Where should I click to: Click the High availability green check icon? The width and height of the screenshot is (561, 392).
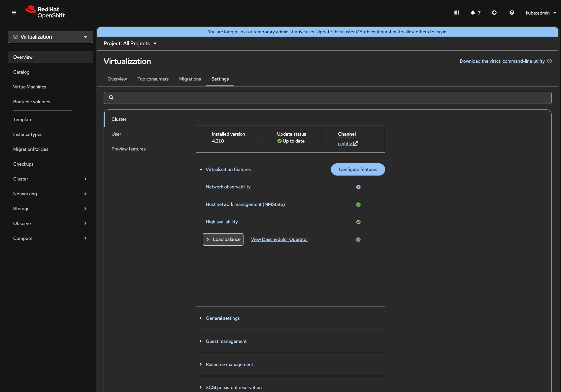pyautogui.click(x=358, y=222)
